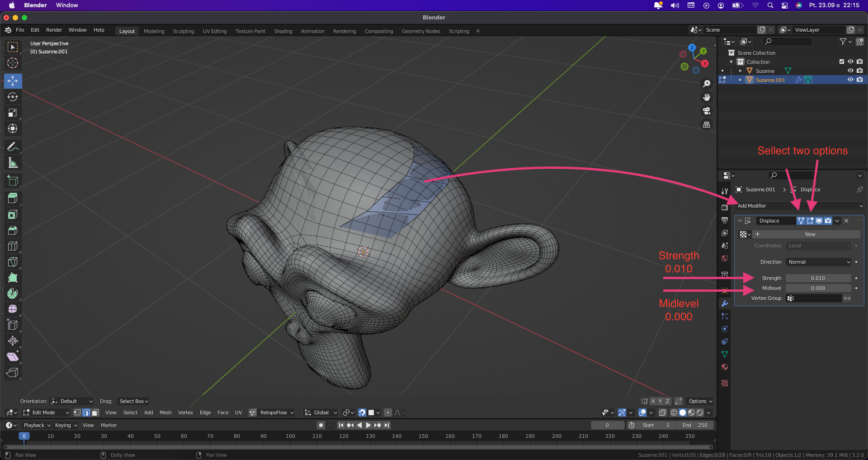Switch to the Sculpting workspace tab

[x=184, y=31]
